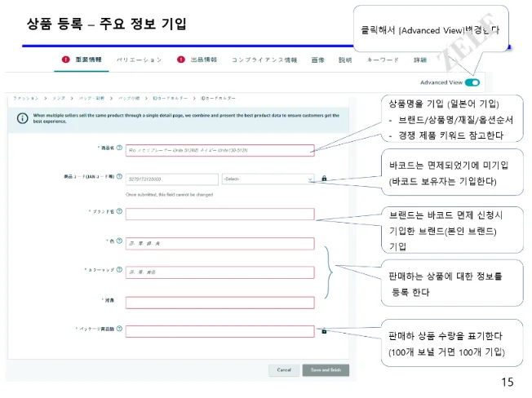
Task: Open the help icon next to 色
Action: click(119, 241)
